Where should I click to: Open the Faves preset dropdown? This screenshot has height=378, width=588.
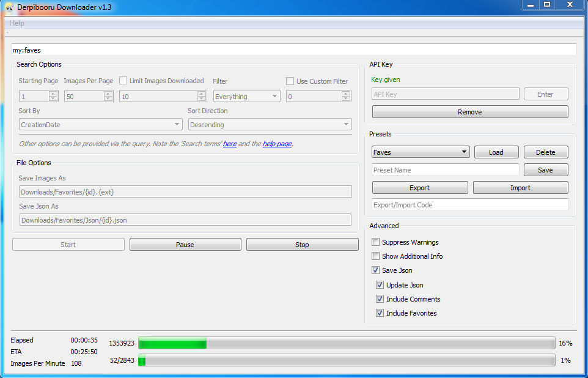pos(421,152)
